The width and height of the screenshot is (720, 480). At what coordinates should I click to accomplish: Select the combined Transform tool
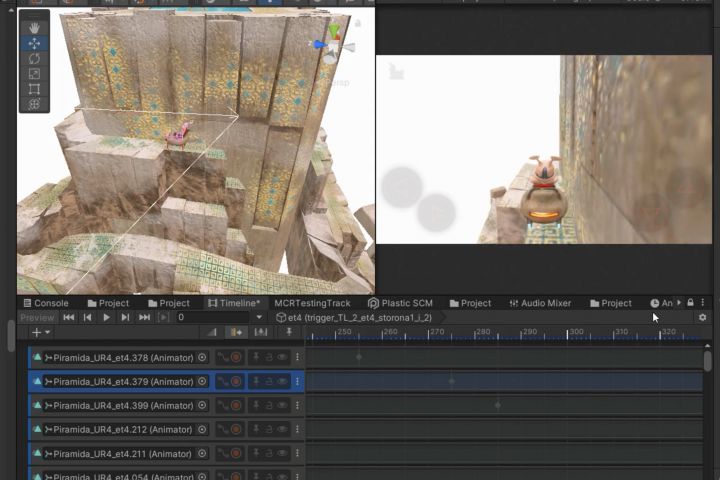pyautogui.click(x=34, y=104)
